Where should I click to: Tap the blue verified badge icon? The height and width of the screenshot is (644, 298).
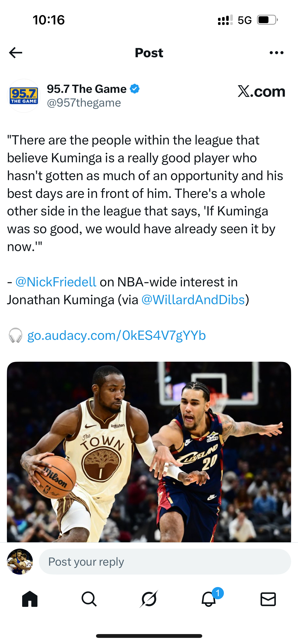coord(135,89)
